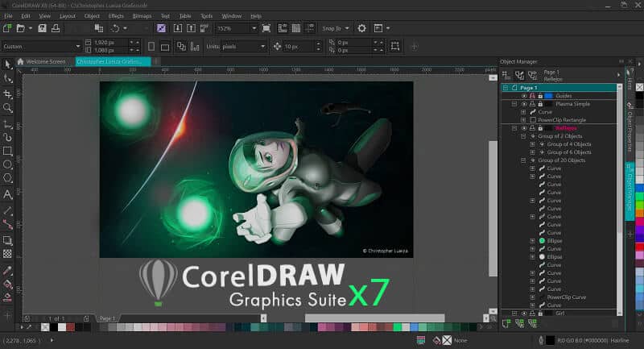The image size is (644, 349).
Task: Click the Print icon in toolbar
Action: tap(56, 28)
